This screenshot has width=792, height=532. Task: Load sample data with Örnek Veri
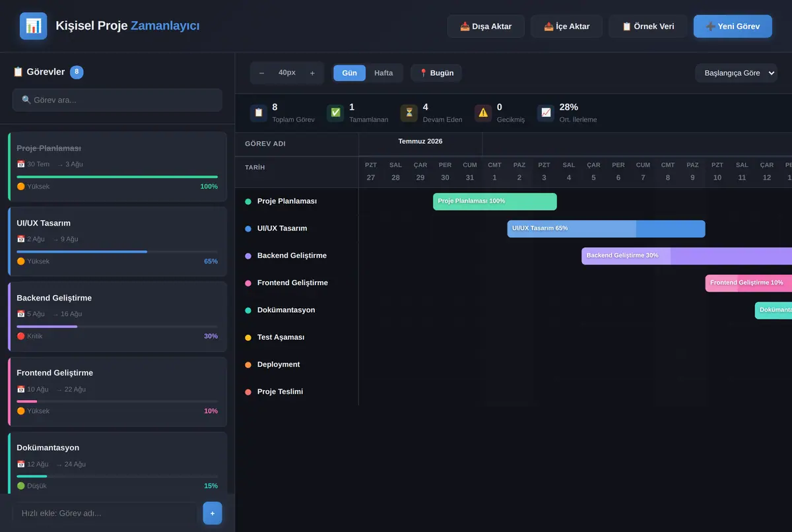[x=648, y=26]
